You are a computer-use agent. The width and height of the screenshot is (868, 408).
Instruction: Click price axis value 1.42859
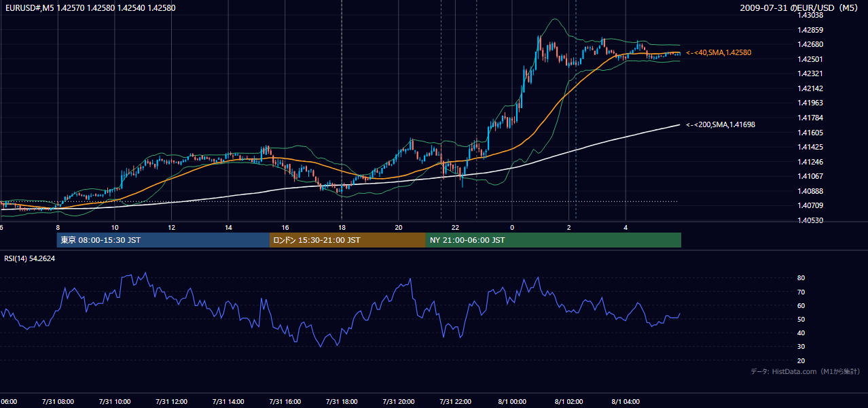pyautogui.click(x=810, y=30)
